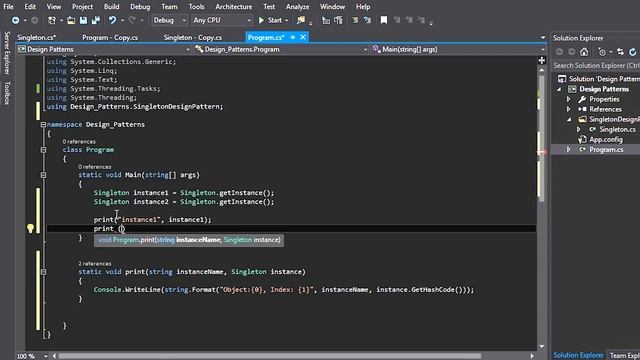Screen dimensions: 640x360
Task: Pin the Program.cs tab with pin icon
Action: (x=293, y=37)
